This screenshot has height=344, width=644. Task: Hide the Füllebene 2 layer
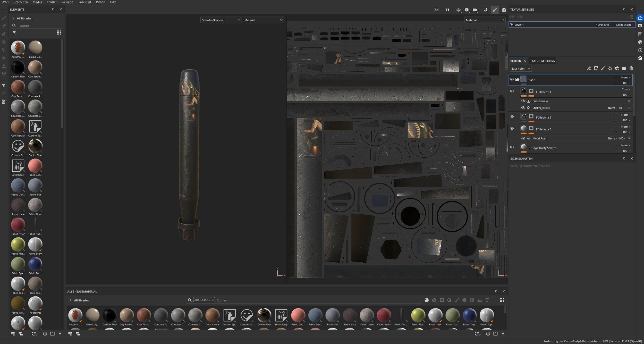tap(512, 117)
